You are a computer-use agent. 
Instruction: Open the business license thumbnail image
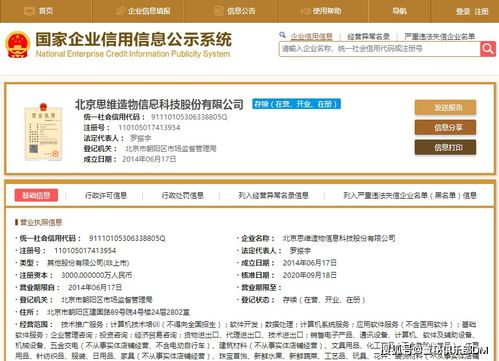[44, 132]
